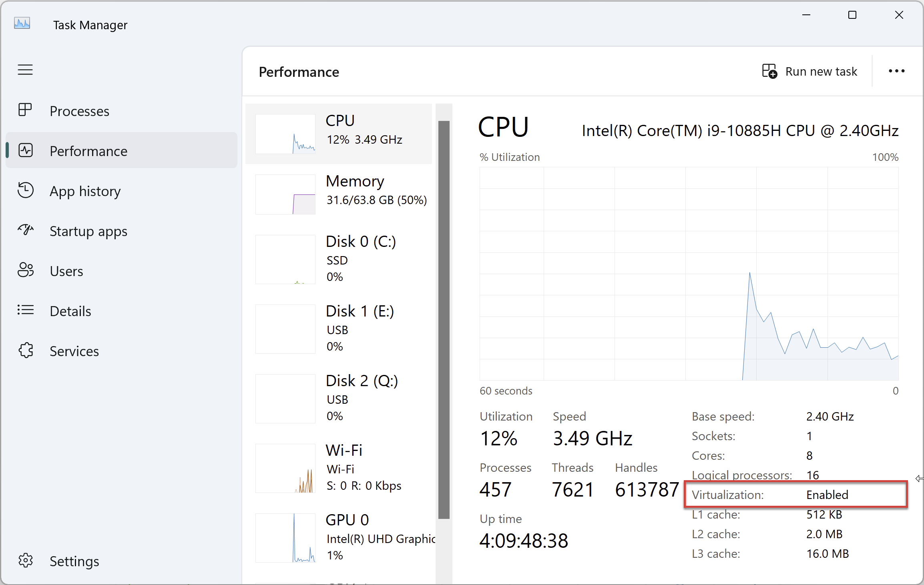Click the Task Manager app icon
924x585 pixels.
point(22,24)
